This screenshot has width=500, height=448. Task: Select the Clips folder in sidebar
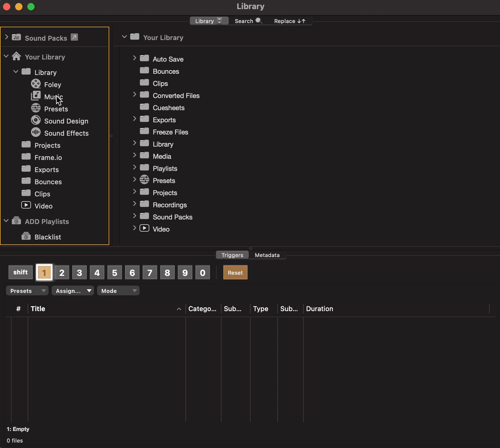(x=42, y=194)
